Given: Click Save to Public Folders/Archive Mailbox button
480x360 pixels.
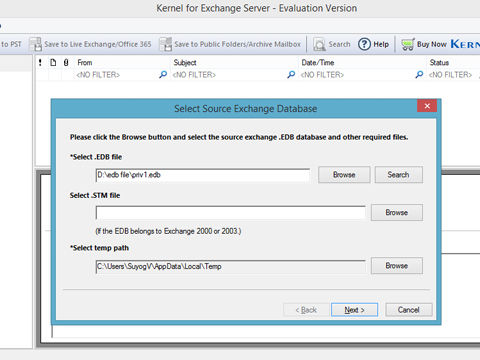Looking at the screenshot, I should 230,44.
